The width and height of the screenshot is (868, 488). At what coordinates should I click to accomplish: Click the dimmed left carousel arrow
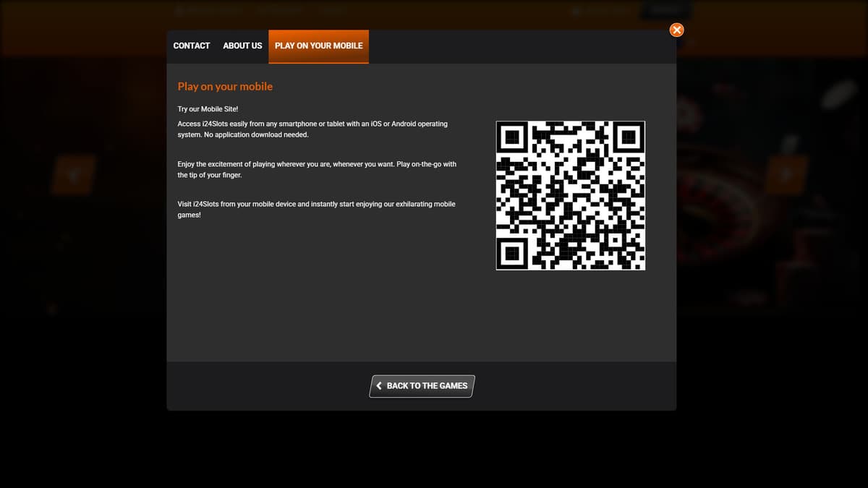(x=73, y=174)
